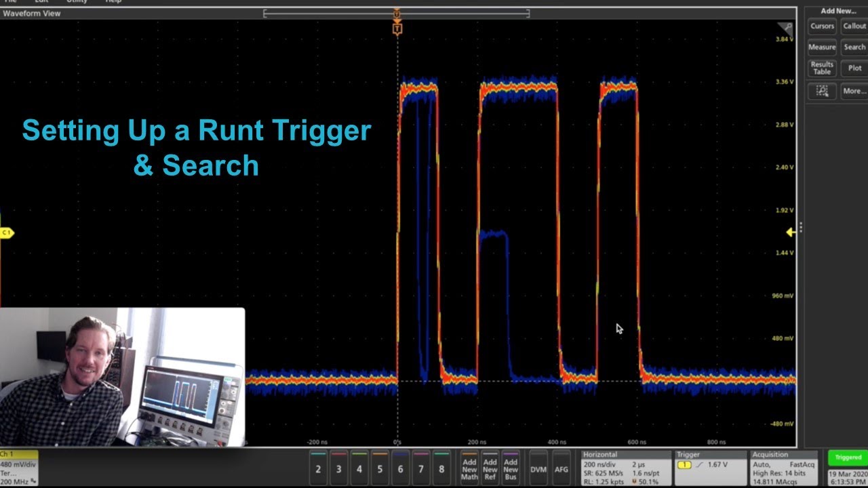Click the 0 s time axis label
The height and width of the screenshot is (488, 868).
(398, 442)
